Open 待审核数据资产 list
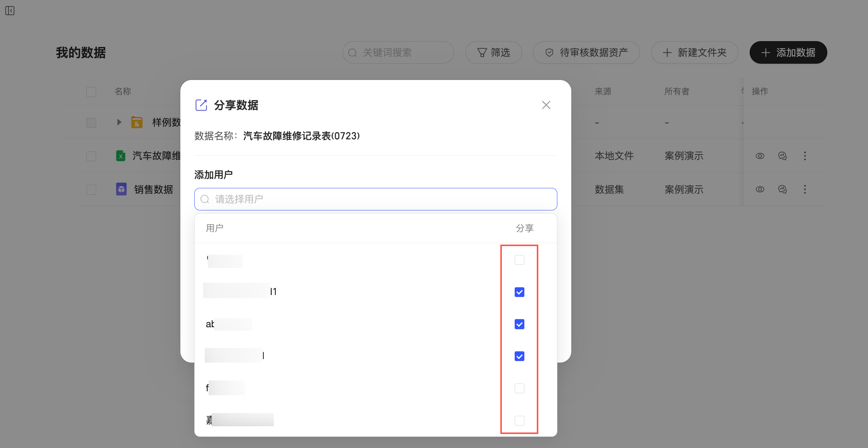The width and height of the screenshot is (868, 448). coord(586,52)
